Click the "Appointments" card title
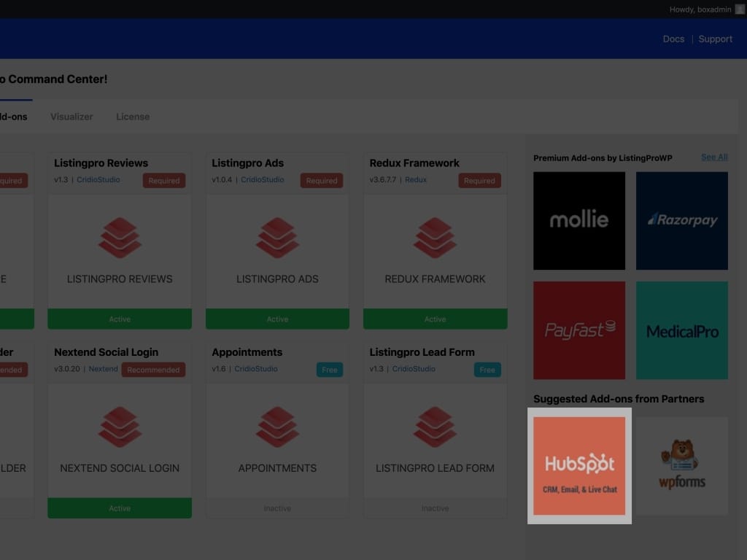The width and height of the screenshot is (747, 560). pyautogui.click(x=247, y=352)
